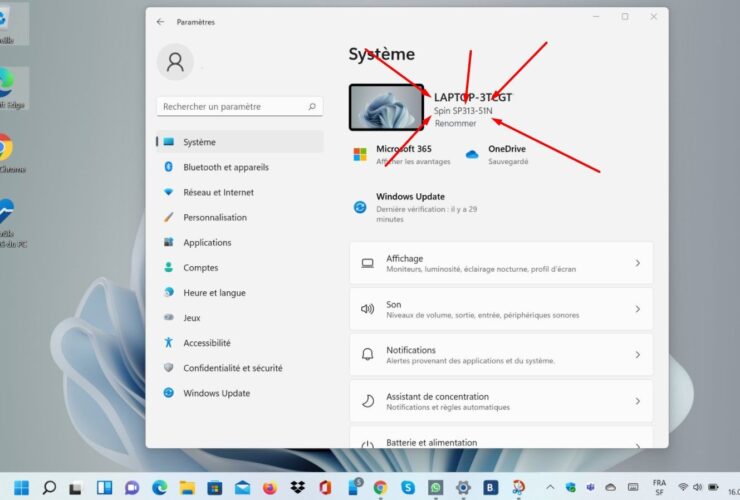Open the Windows Start menu
Image resolution: width=740 pixels, height=500 pixels.
(21, 487)
